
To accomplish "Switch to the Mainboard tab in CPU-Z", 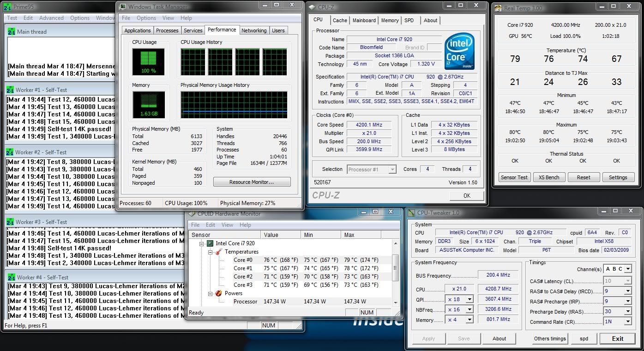I will click(x=364, y=20).
